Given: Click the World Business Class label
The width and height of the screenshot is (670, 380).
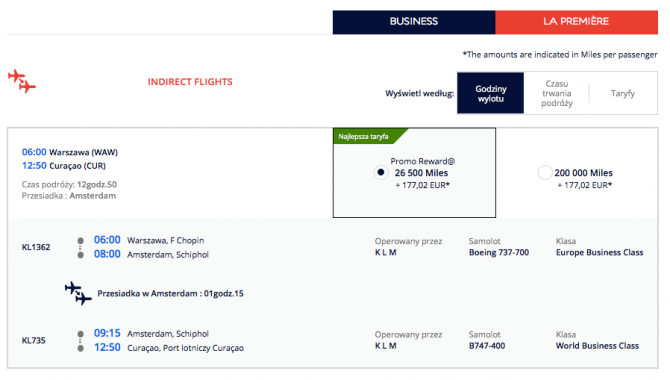Looking at the screenshot, I should pyautogui.click(x=597, y=345).
